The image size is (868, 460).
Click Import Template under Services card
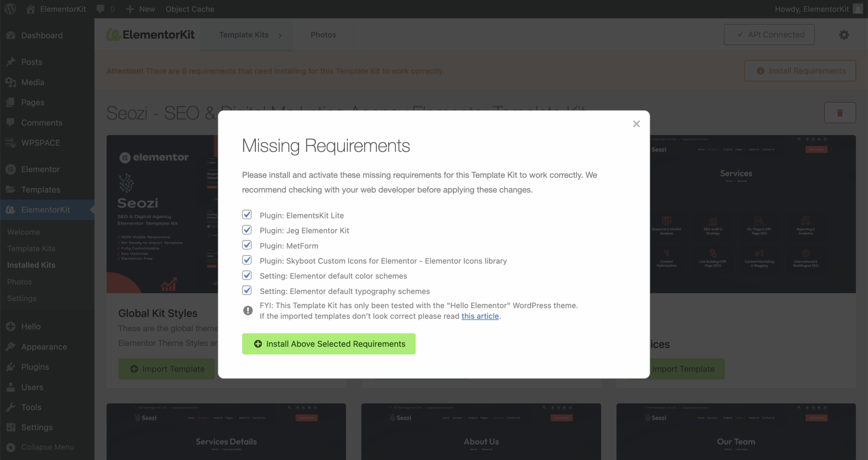687,369
